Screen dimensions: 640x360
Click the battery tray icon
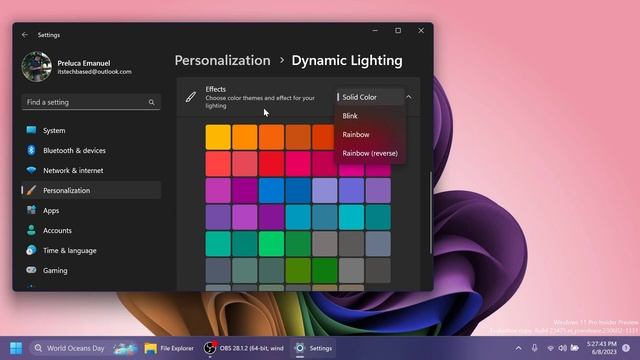click(575, 348)
